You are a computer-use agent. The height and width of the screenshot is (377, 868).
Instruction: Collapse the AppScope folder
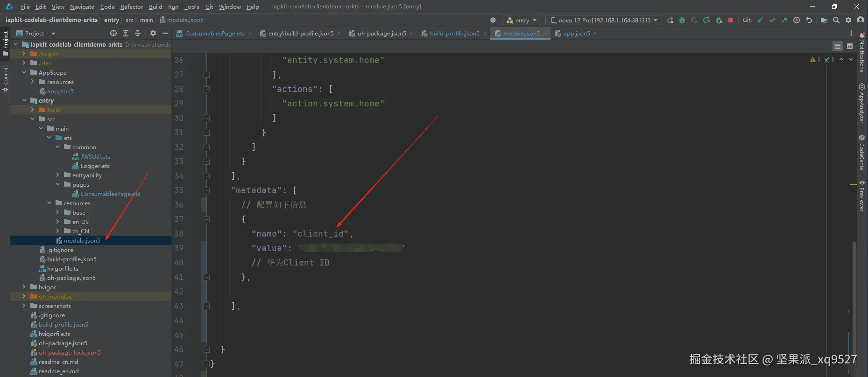24,72
